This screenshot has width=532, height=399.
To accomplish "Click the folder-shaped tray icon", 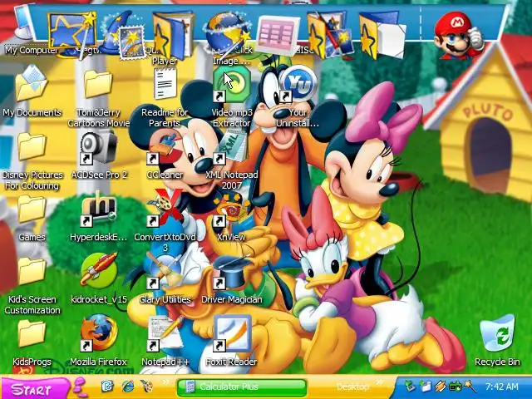I will [425, 386].
